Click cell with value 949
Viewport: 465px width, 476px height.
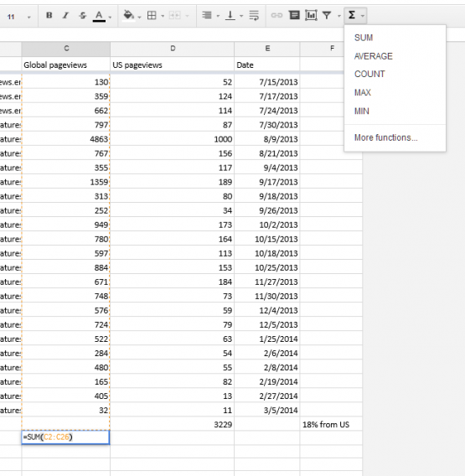(66, 225)
